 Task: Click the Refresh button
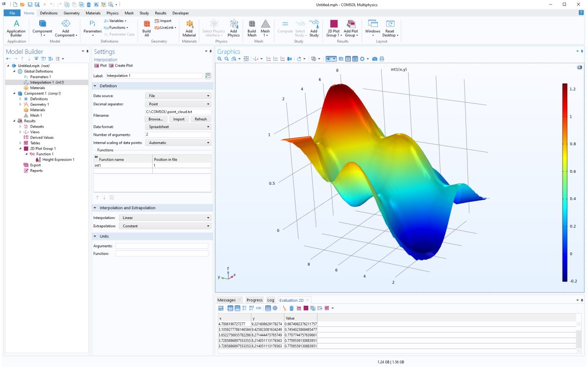[x=201, y=119]
